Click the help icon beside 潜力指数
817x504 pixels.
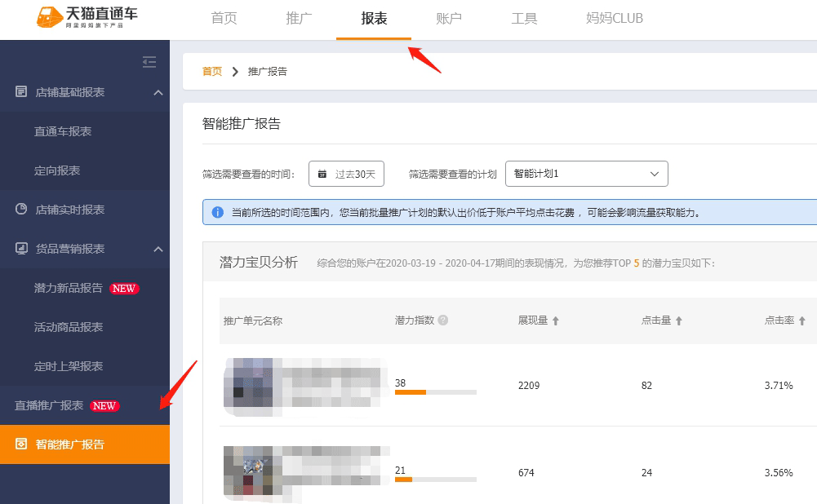click(443, 321)
